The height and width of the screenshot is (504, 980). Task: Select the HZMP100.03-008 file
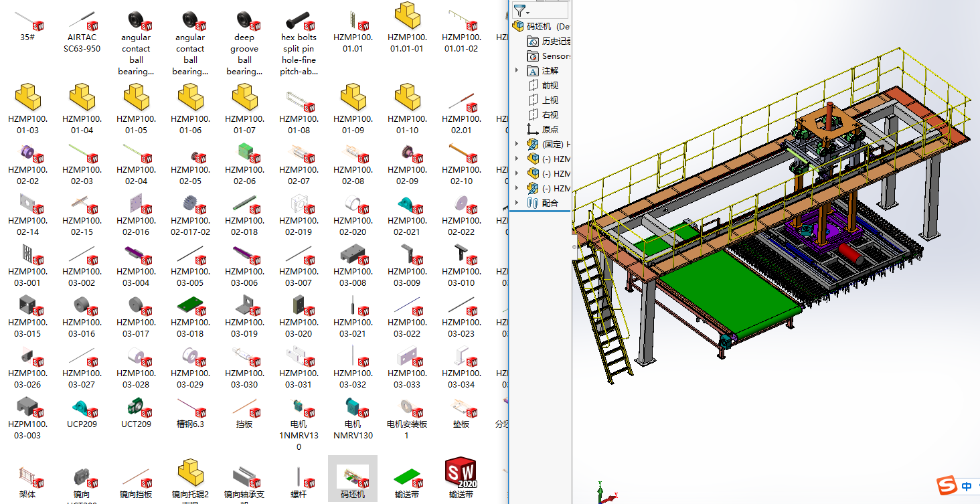click(x=353, y=266)
